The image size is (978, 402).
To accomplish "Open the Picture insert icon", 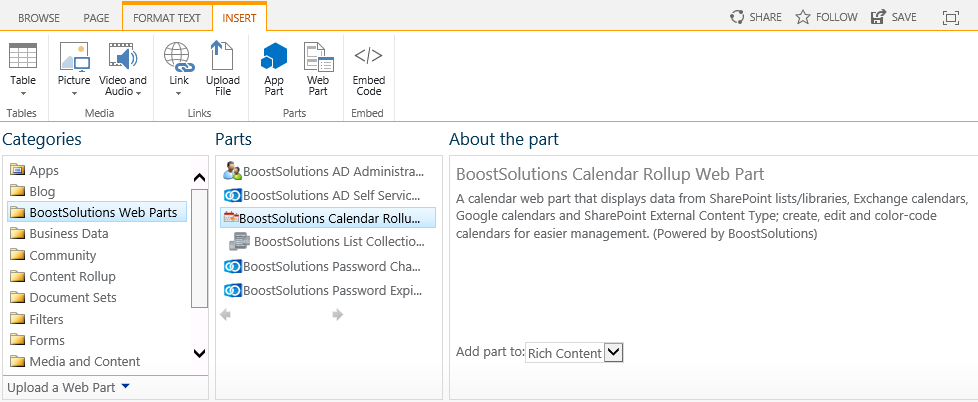I will tap(74, 57).
